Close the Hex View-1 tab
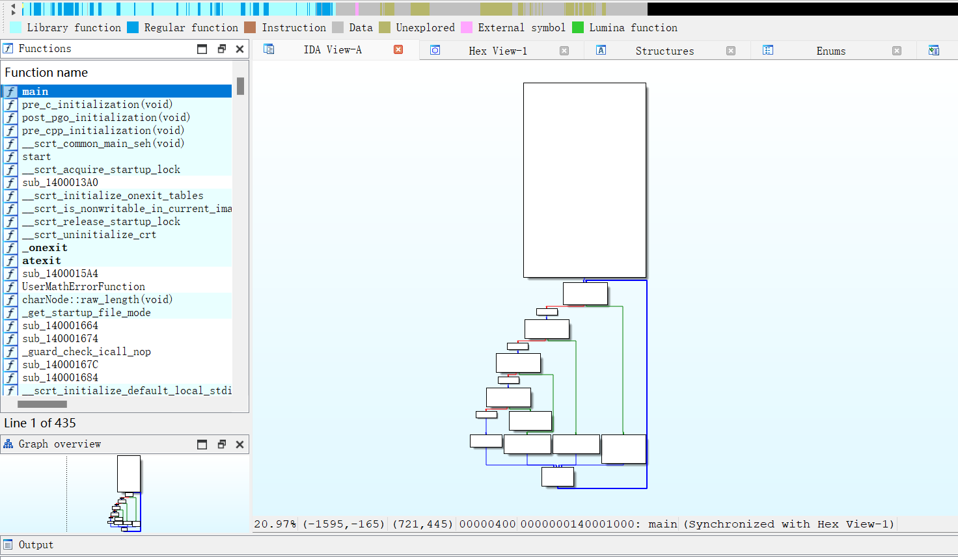The image size is (958, 560). [564, 51]
